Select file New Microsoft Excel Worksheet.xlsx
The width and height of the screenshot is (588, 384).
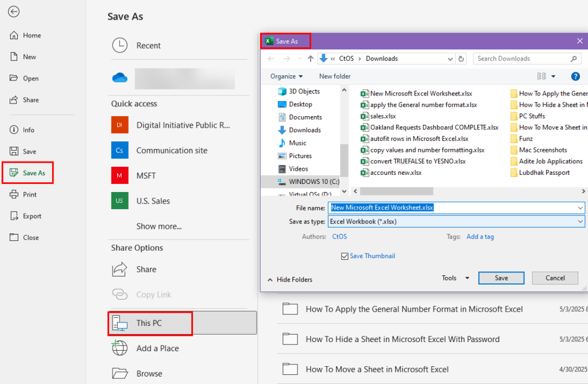click(x=416, y=94)
